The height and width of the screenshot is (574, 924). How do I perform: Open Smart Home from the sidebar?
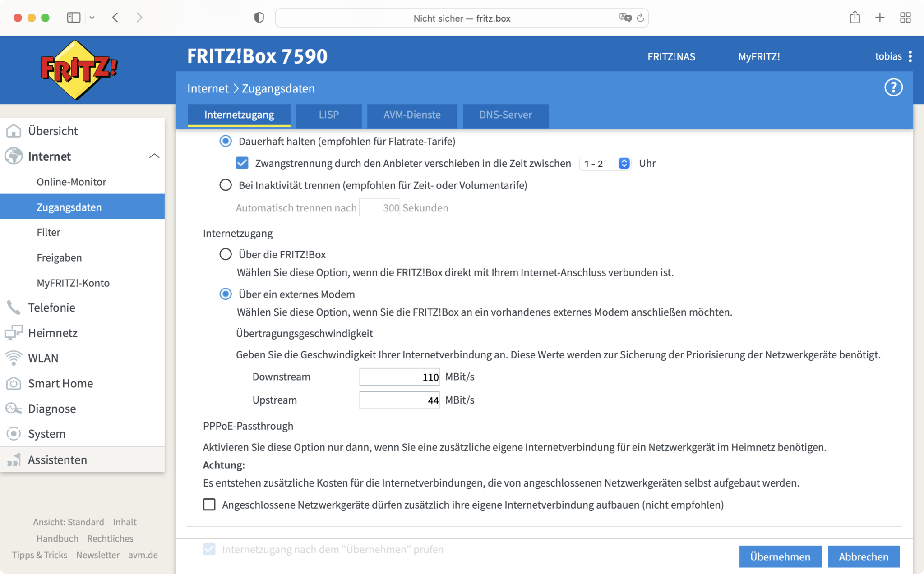(x=14, y=383)
